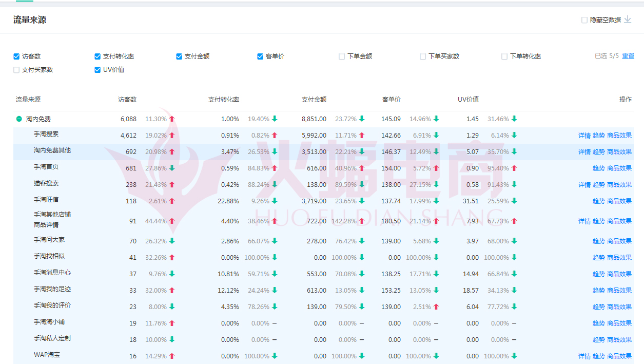Open 商品效果 for the WAP淘宝 row

pos(619,356)
